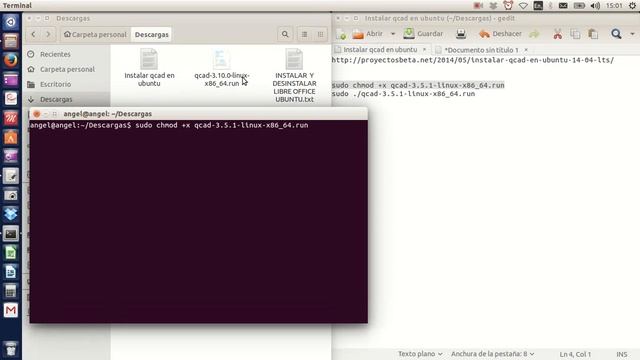This screenshot has height=360, width=640.
Task: Copy selection using gedit copy icon
Action: click(576, 34)
